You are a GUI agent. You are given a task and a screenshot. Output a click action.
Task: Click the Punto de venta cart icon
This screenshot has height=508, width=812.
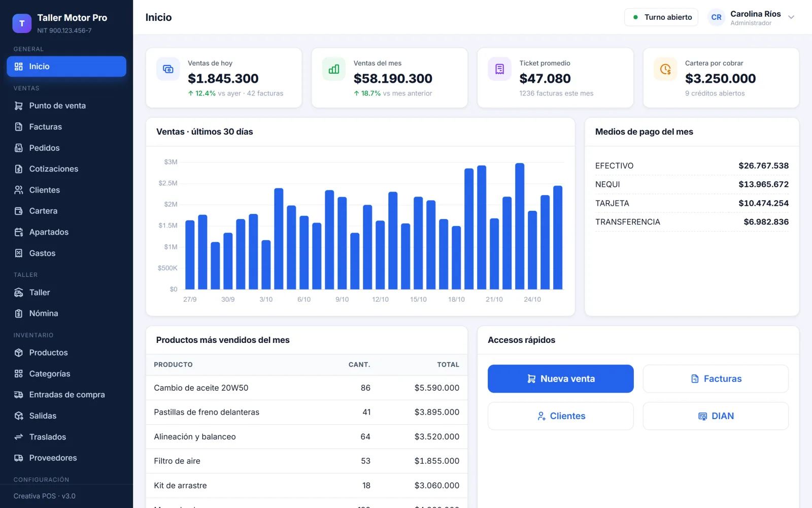[x=19, y=106]
